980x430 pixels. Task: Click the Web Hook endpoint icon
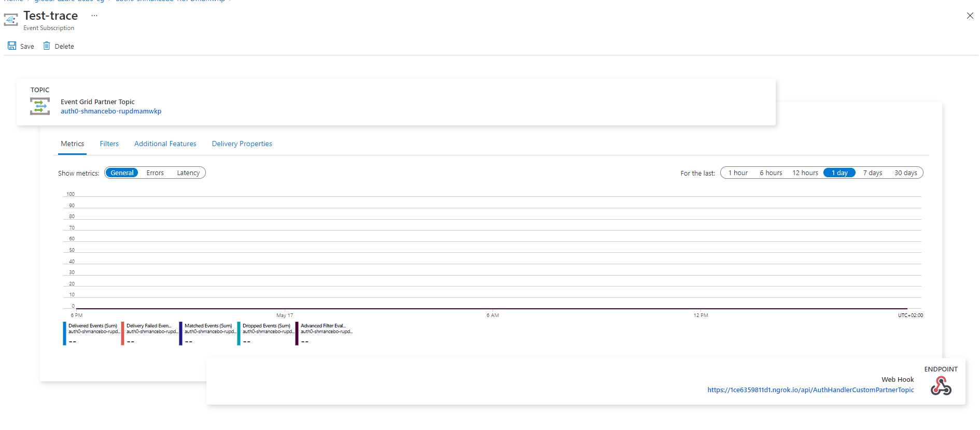pyautogui.click(x=941, y=386)
